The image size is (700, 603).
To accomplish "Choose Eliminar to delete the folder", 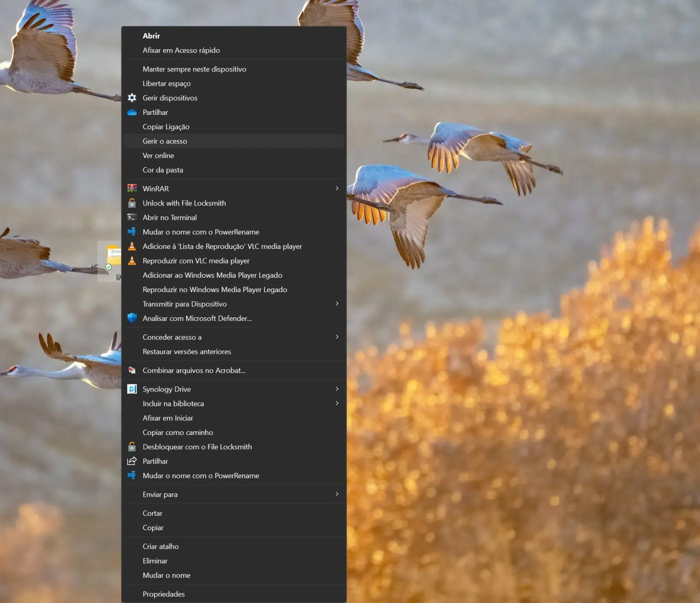I will click(x=155, y=561).
